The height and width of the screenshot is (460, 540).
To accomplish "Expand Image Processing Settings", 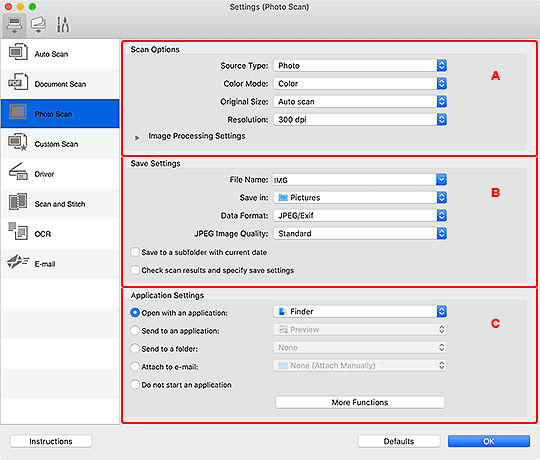I will [137, 138].
